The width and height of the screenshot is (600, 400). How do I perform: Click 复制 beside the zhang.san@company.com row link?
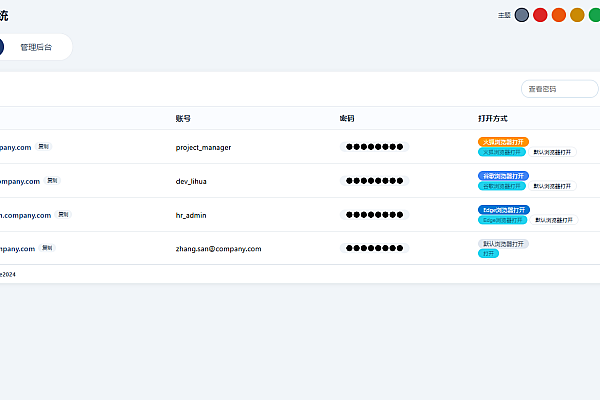47,248
